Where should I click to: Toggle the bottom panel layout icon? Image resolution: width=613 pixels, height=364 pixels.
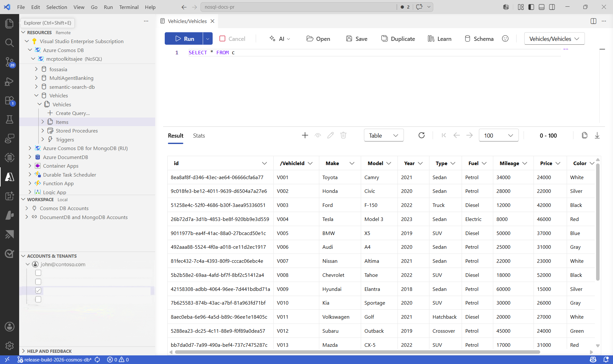(541, 7)
